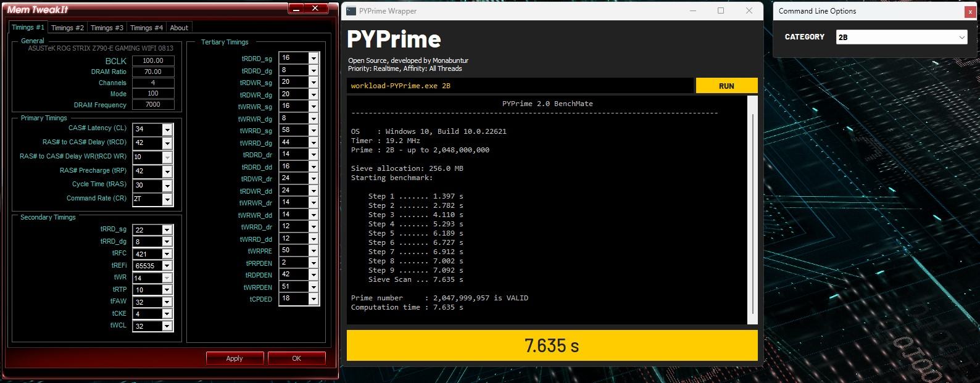
Task: Open the tWRPDEN dropdown showing 51
Action: point(314,287)
